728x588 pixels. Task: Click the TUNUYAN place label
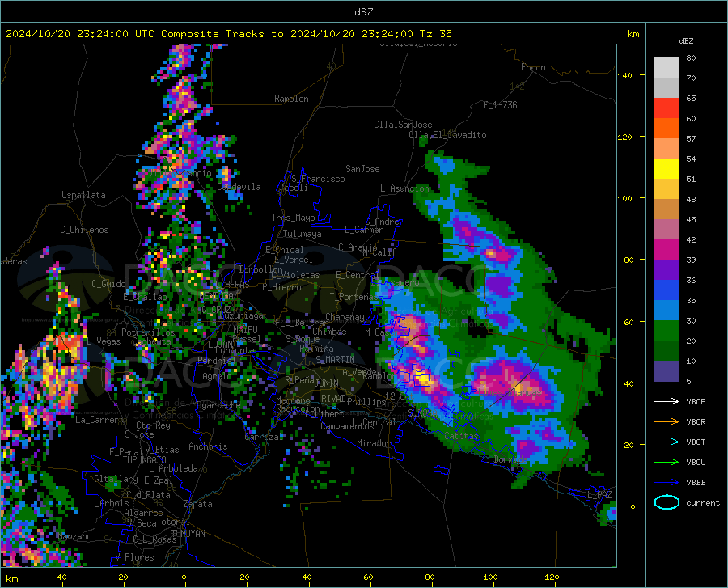point(188,534)
